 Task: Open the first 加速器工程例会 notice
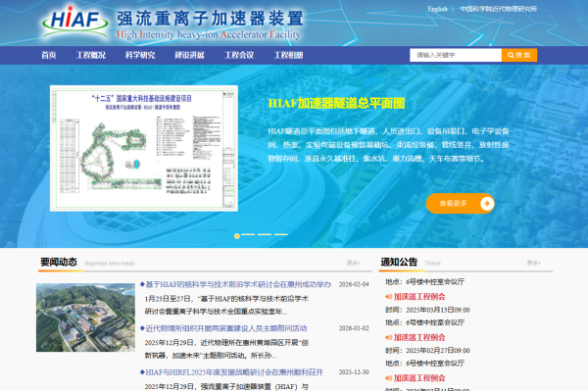pyautogui.click(x=419, y=297)
